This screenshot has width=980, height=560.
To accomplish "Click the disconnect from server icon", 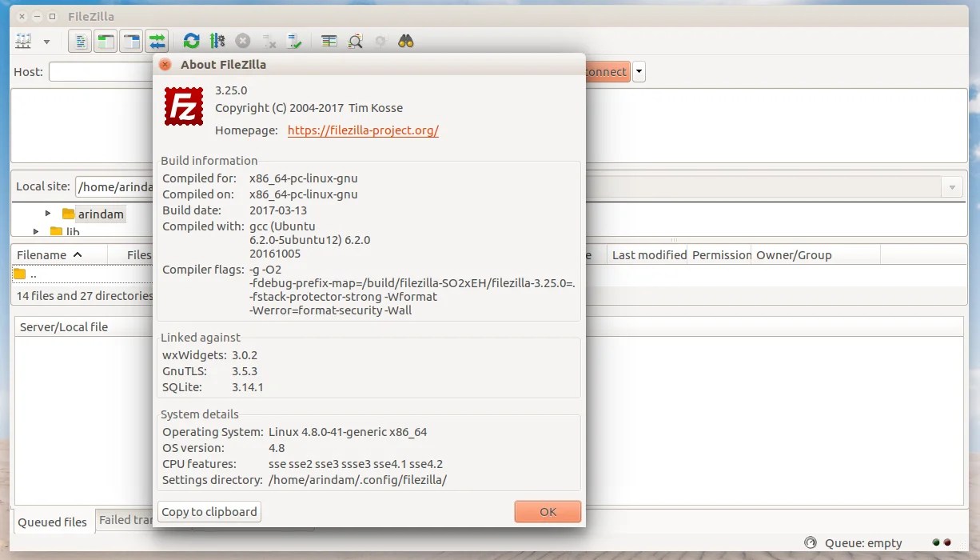I will pyautogui.click(x=269, y=41).
